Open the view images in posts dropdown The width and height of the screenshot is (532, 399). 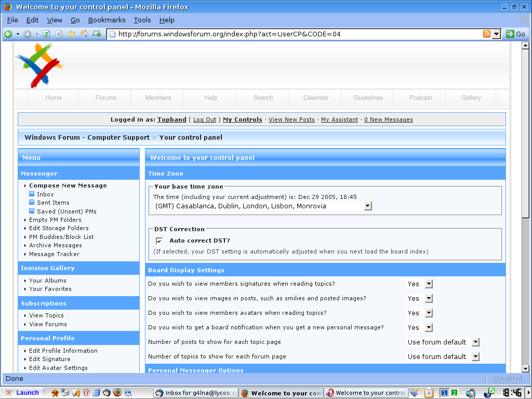click(419, 299)
